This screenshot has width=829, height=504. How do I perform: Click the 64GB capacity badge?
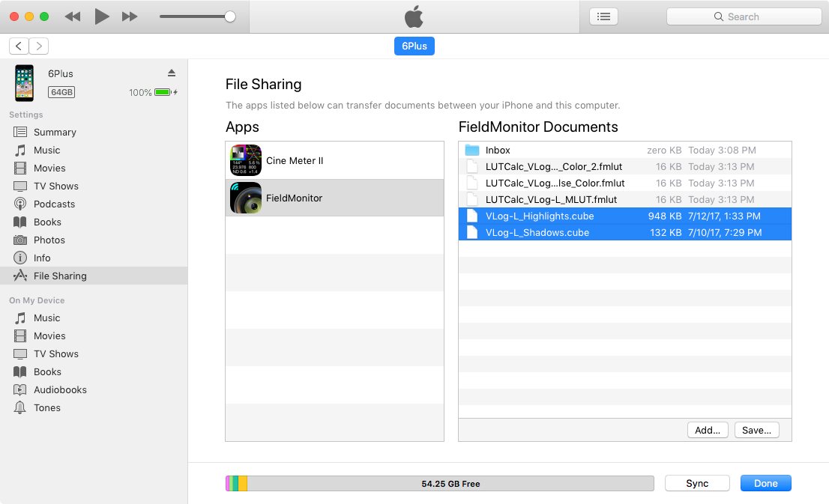61,92
